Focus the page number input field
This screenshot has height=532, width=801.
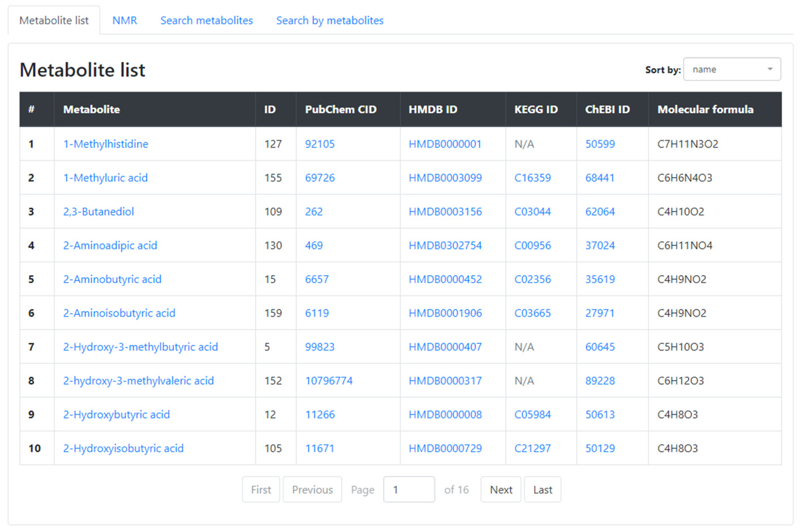(x=409, y=490)
